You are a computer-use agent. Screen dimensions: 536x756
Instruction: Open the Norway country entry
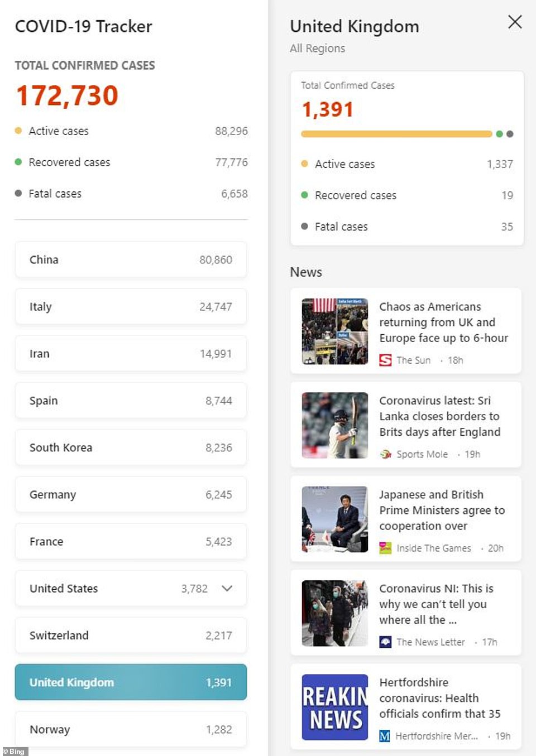tap(131, 729)
